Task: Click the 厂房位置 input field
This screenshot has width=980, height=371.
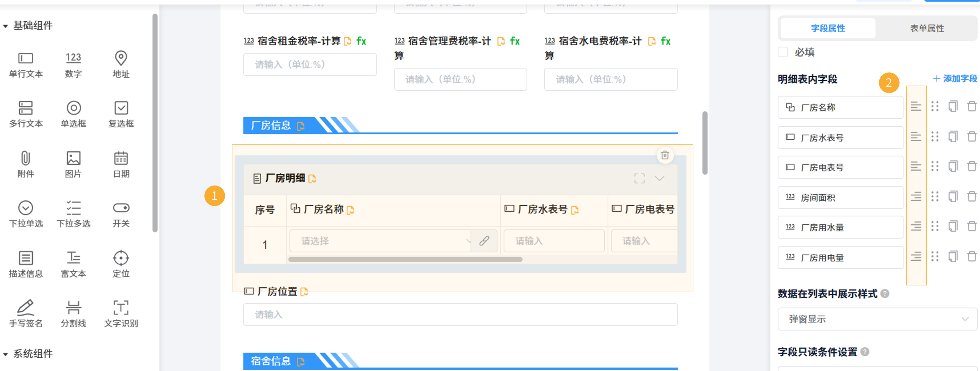Action: [x=460, y=314]
